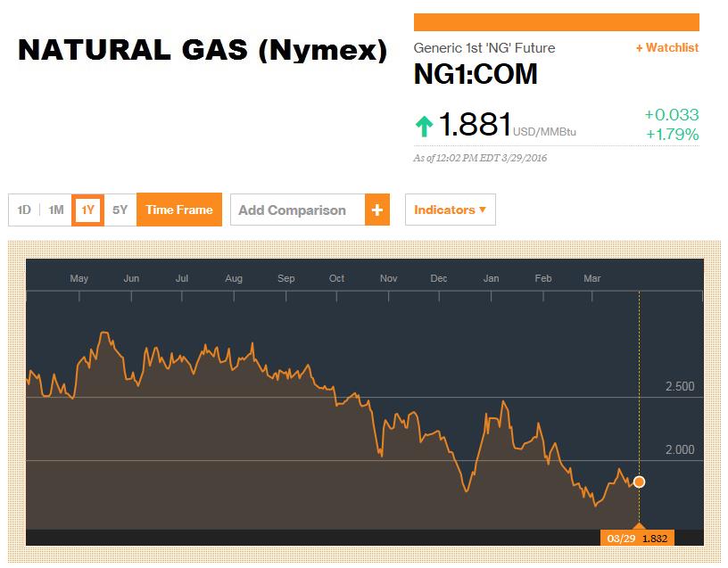Image resolution: width=728 pixels, height=568 pixels.
Task: Click the orange triangle date pointer on the axis
Action: click(640, 526)
